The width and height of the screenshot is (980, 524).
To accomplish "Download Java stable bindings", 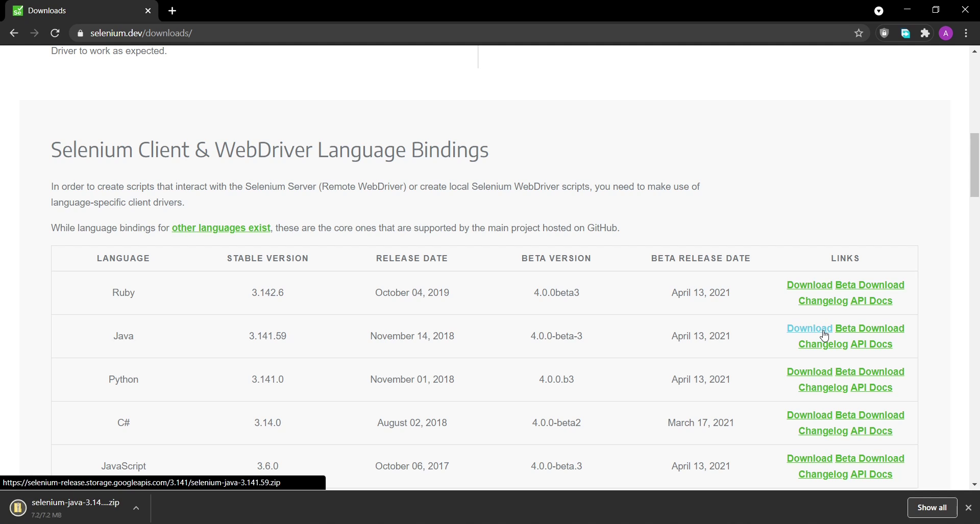I will (x=810, y=329).
